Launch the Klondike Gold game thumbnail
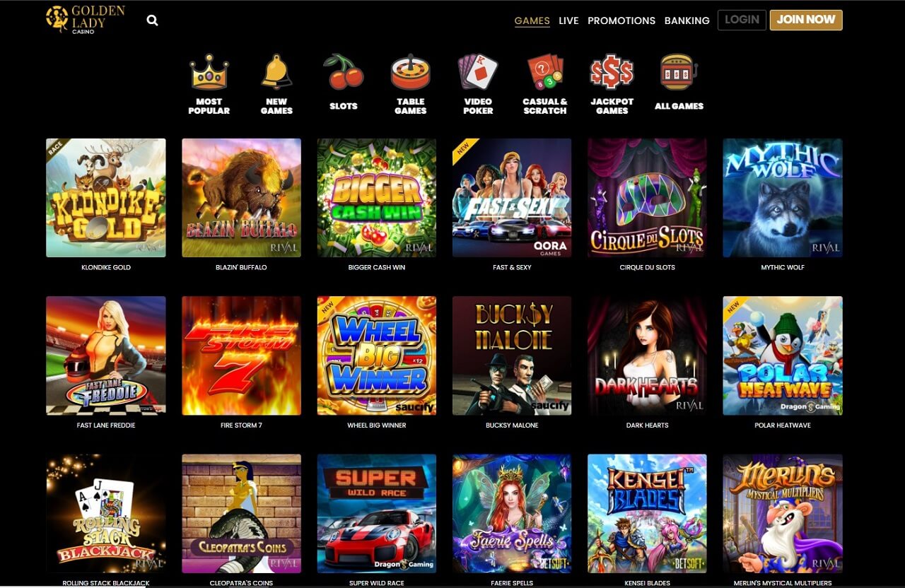This screenshot has width=905, height=588. click(106, 198)
